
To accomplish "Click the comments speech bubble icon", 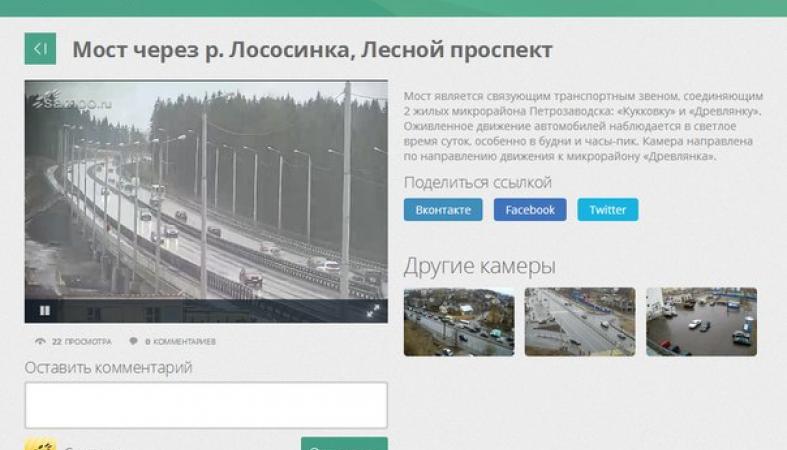I will point(133,341).
